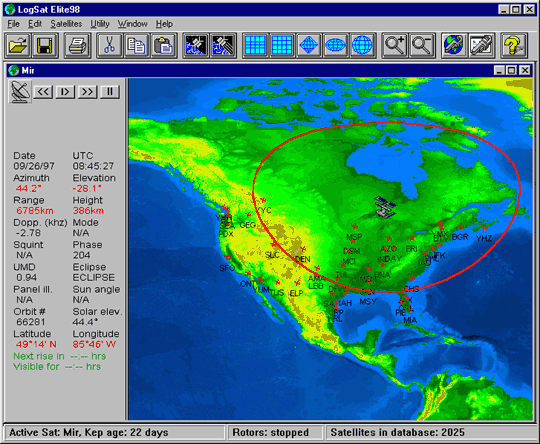Screen dimensions: 540x444
Task: Click the globe with satellite toolbar icon
Action: [454, 45]
